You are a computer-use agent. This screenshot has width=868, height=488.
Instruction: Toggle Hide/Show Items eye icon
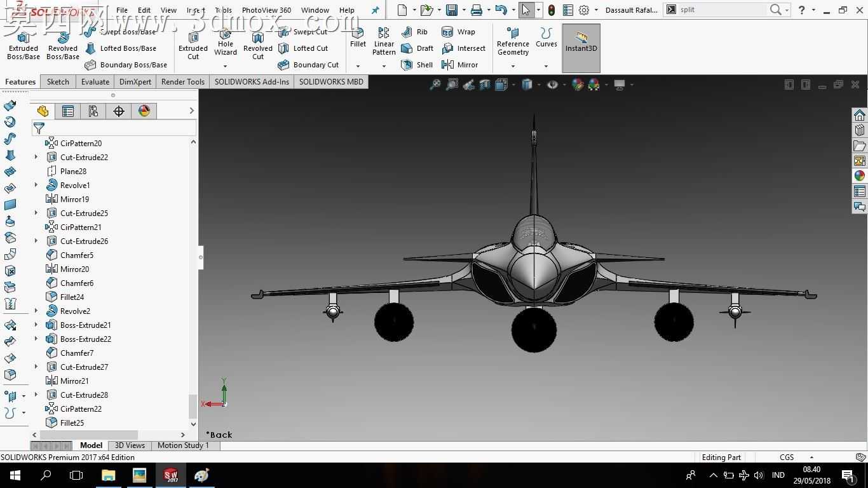pos(553,85)
